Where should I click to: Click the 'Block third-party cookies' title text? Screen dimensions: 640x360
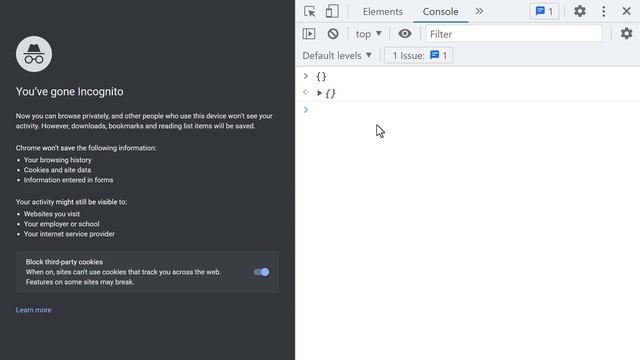pyautogui.click(x=64, y=262)
